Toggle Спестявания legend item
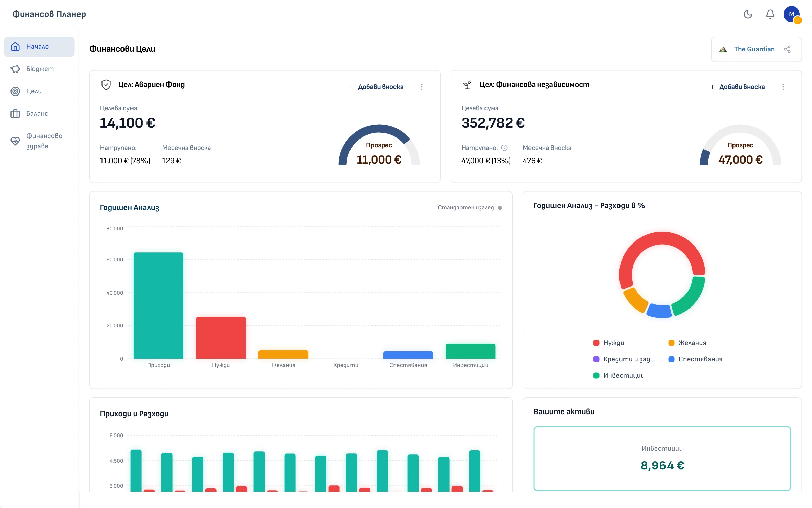The image size is (812, 508). click(x=695, y=359)
